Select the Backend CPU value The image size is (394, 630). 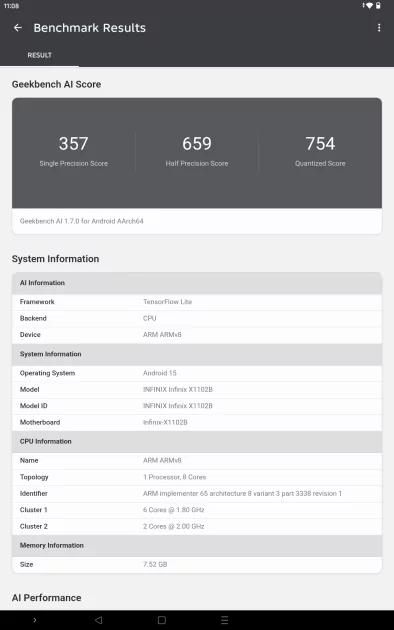click(x=149, y=318)
